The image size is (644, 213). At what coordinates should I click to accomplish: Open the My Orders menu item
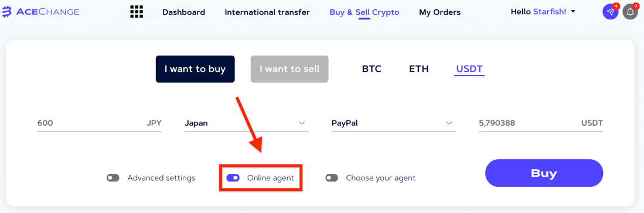[439, 12]
